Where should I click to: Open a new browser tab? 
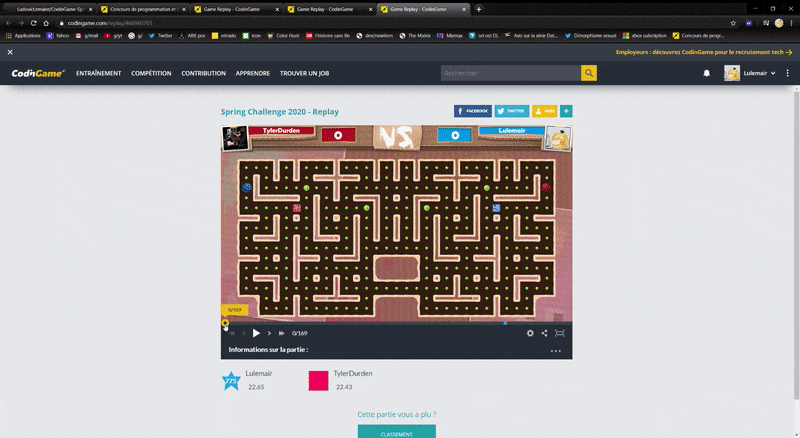[x=479, y=9]
